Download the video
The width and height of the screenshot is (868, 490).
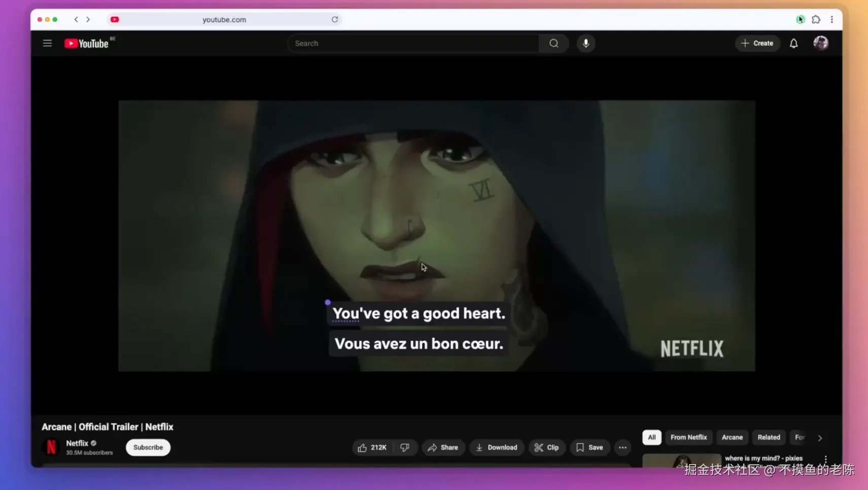point(497,447)
